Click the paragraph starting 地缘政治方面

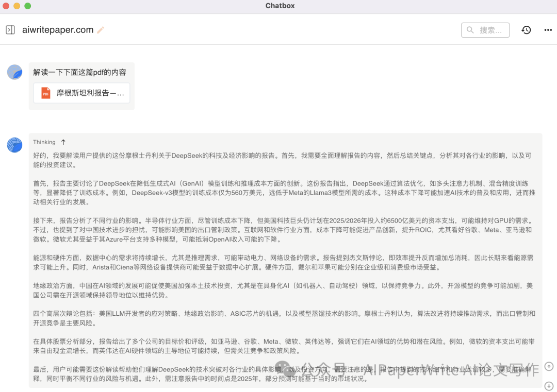[x=283, y=291]
